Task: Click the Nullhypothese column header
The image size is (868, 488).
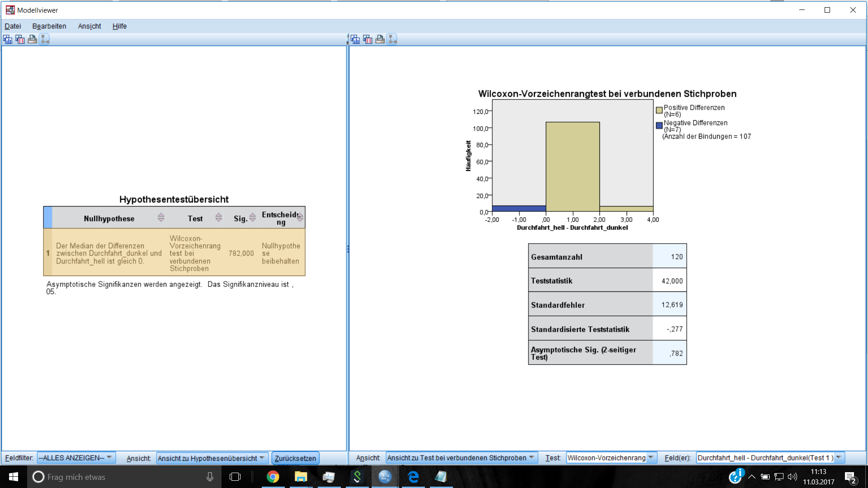Action: [x=109, y=218]
